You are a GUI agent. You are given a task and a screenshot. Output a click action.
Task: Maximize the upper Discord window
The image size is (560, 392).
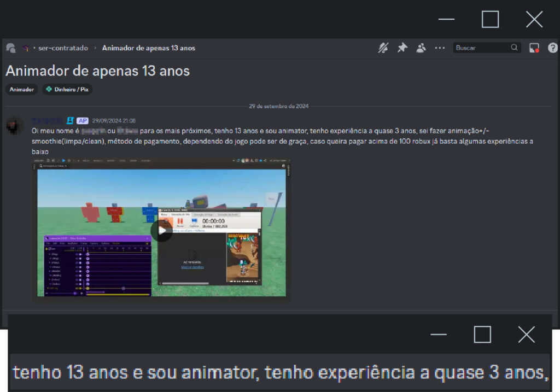pos(490,19)
